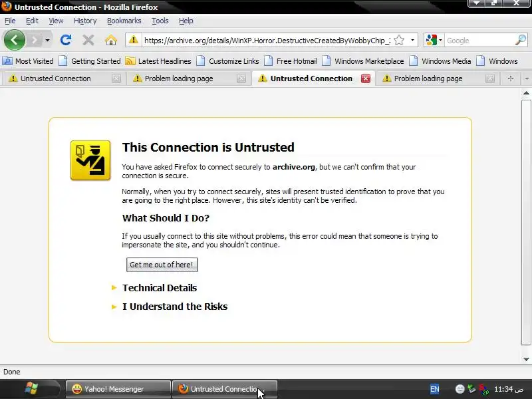Click the vertical scrollbar thumb
Image resolution: width=532 pixels, height=399 pixels.
526,222
